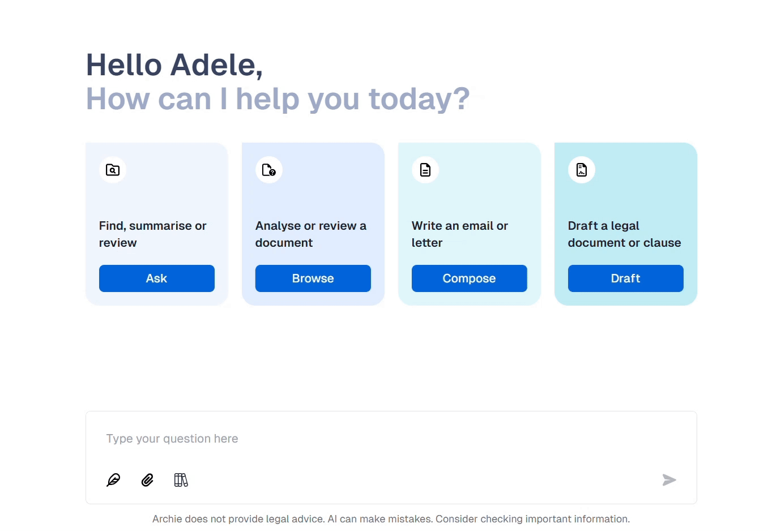Viewport: 768px width, 532px height.
Task: Open the library books icon
Action: pyautogui.click(x=181, y=480)
